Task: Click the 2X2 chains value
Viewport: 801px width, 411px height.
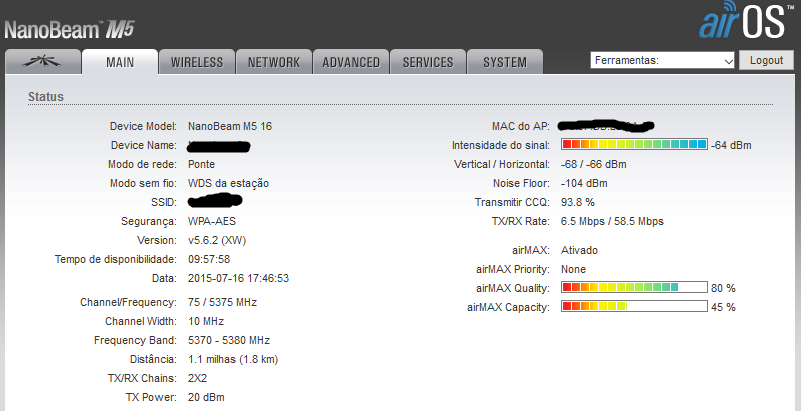Action: (198, 378)
